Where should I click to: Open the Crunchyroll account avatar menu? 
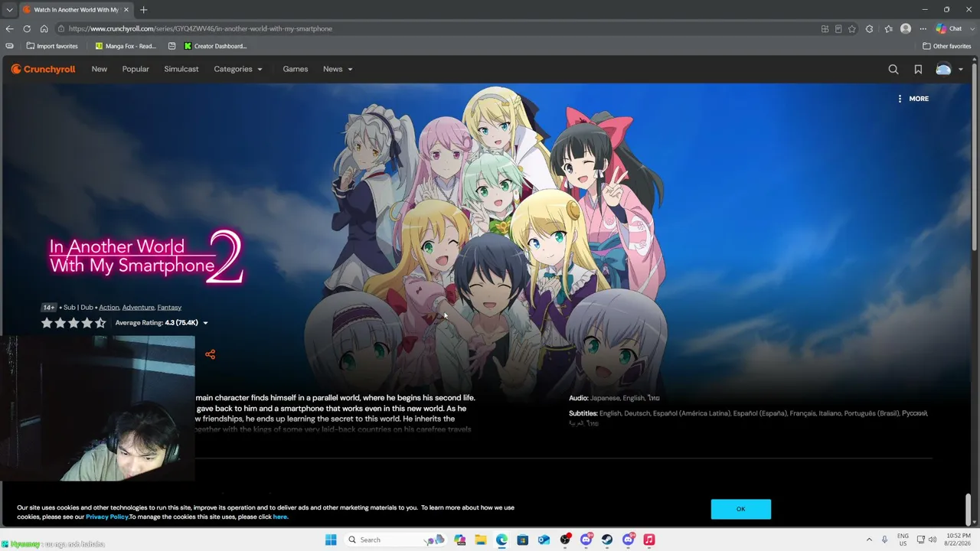(x=943, y=69)
